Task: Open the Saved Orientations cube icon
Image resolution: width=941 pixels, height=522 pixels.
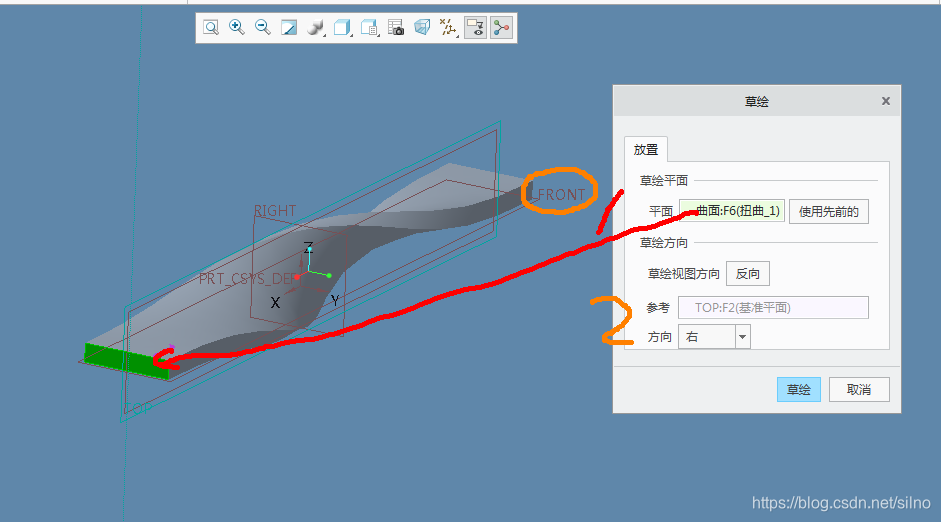Action: pyautogui.click(x=342, y=28)
